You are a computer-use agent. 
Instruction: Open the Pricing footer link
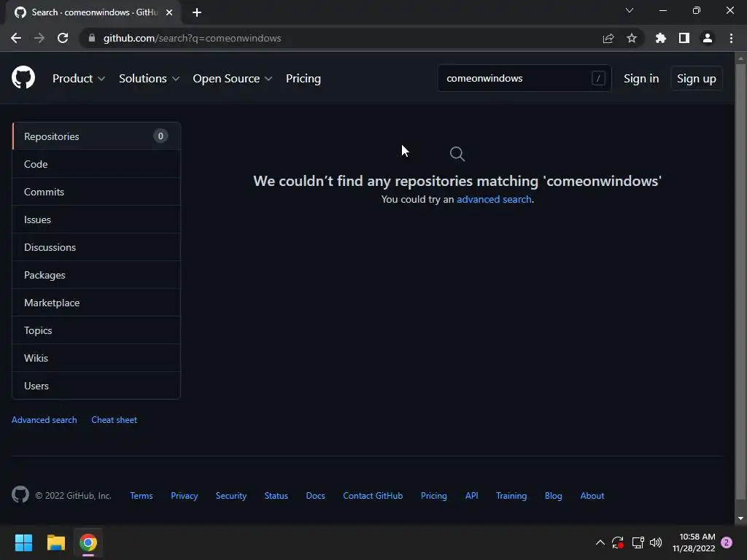coord(434,496)
